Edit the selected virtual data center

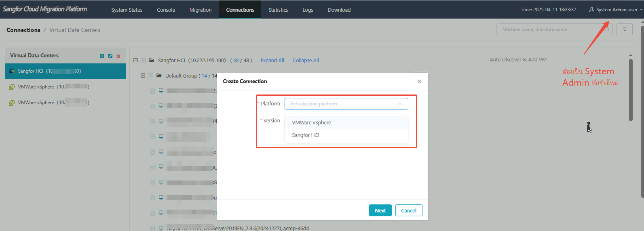(x=110, y=56)
